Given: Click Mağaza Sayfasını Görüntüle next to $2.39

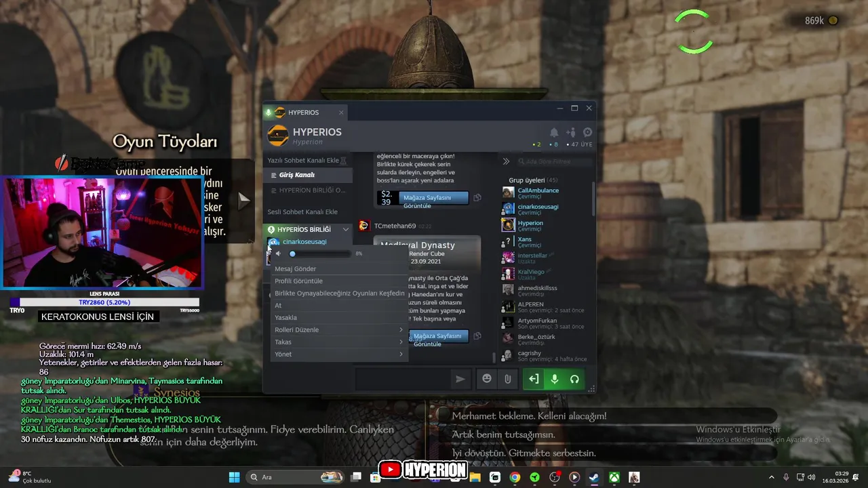Looking at the screenshot, I should (x=434, y=198).
